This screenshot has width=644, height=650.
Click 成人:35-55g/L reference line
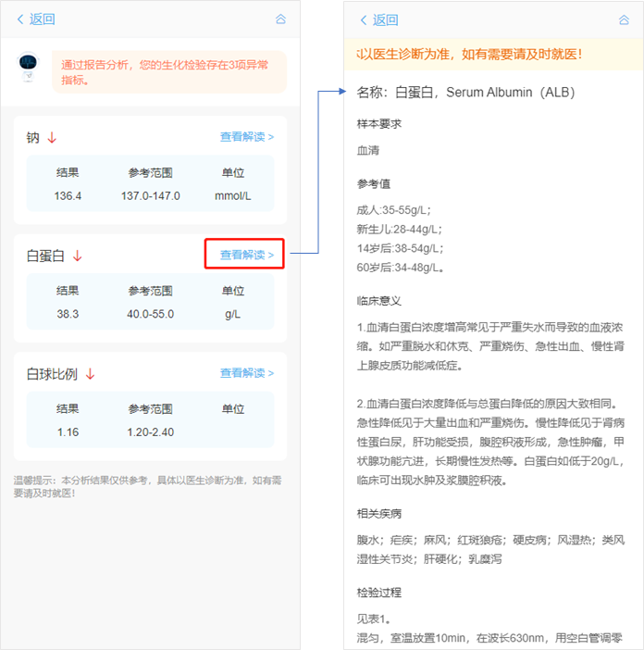coord(394,210)
